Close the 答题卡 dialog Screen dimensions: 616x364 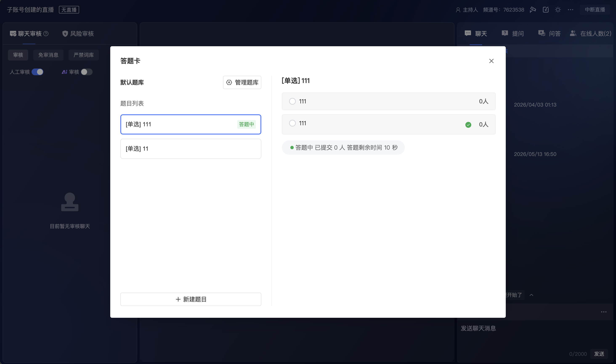(491, 61)
